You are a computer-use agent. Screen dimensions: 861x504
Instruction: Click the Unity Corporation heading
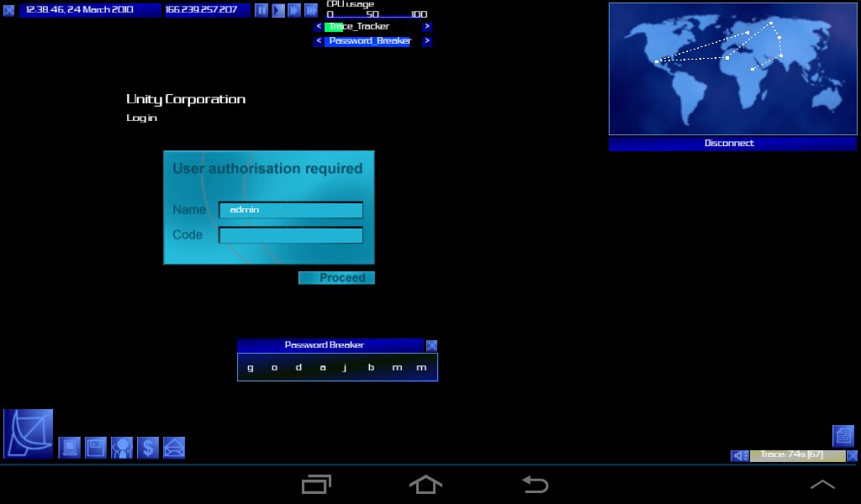coord(186,99)
